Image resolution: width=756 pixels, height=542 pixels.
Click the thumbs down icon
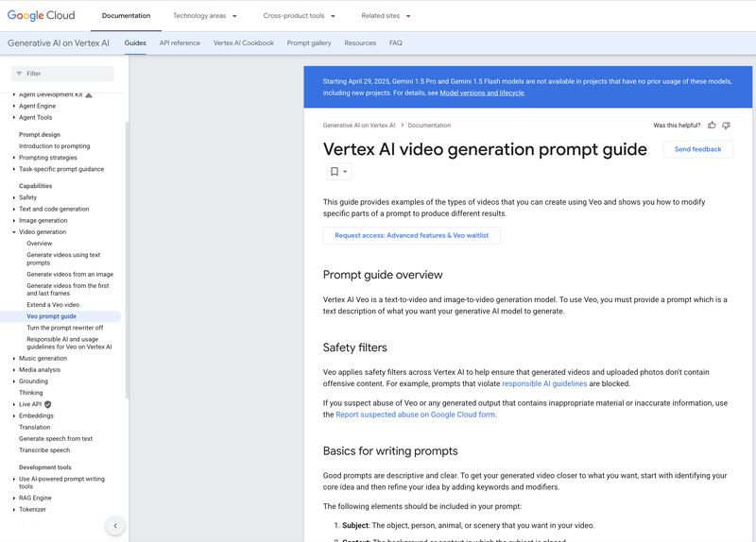[x=726, y=126]
